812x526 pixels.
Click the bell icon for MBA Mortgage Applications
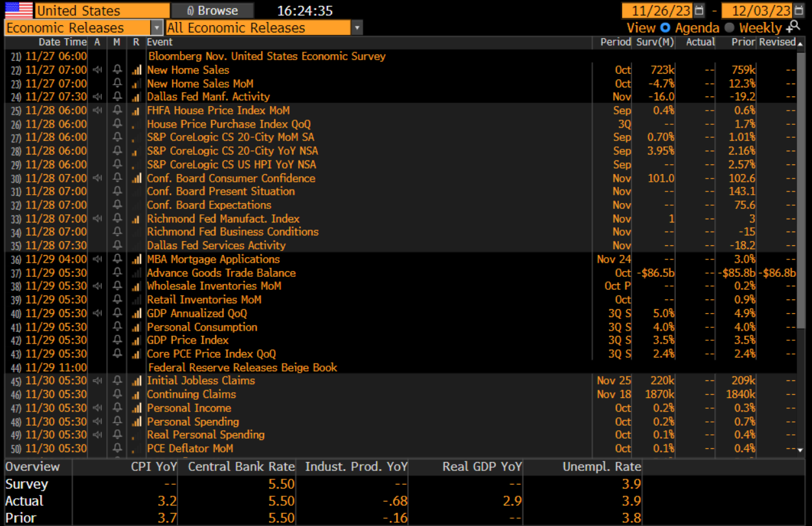coord(117,259)
